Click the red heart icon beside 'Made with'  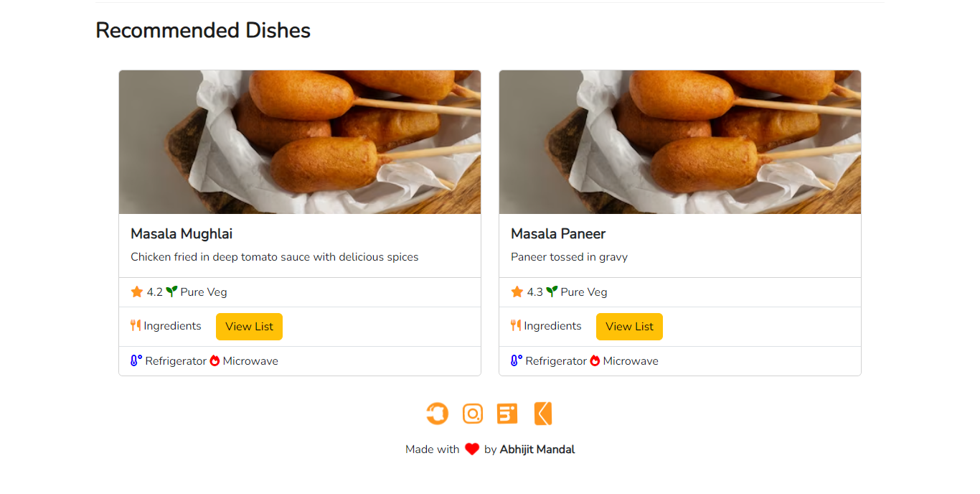click(x=471, y=448)
